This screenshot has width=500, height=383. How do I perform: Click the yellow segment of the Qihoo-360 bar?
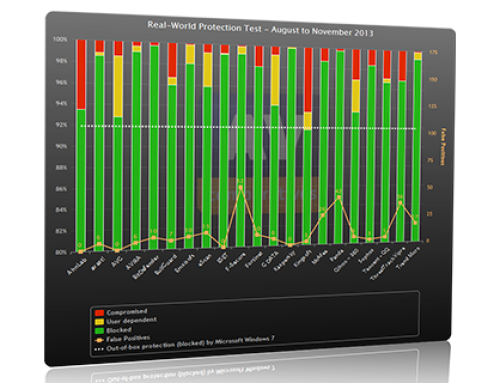coord(356,96)
